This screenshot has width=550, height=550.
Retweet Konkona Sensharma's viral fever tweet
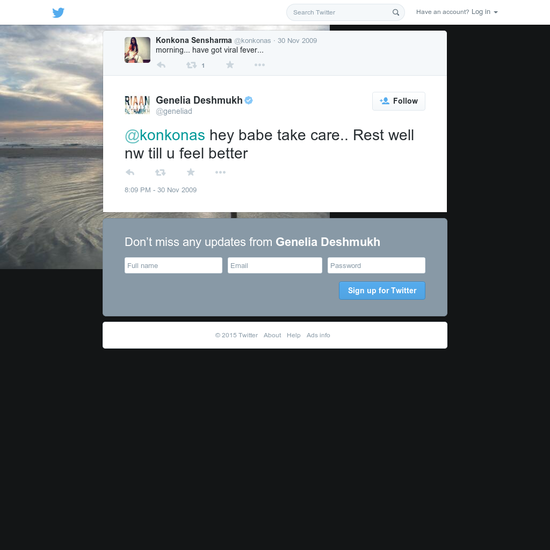coord(192,65)
